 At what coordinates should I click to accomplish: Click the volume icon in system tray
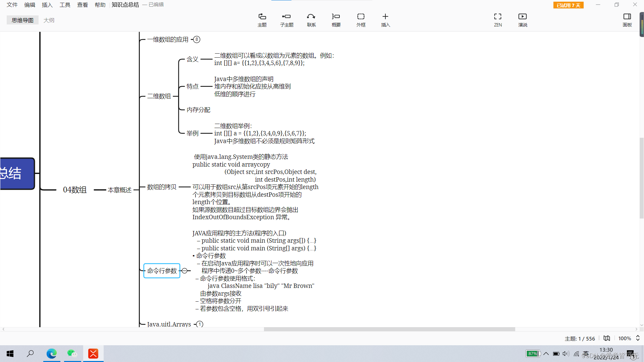(566, 354)
